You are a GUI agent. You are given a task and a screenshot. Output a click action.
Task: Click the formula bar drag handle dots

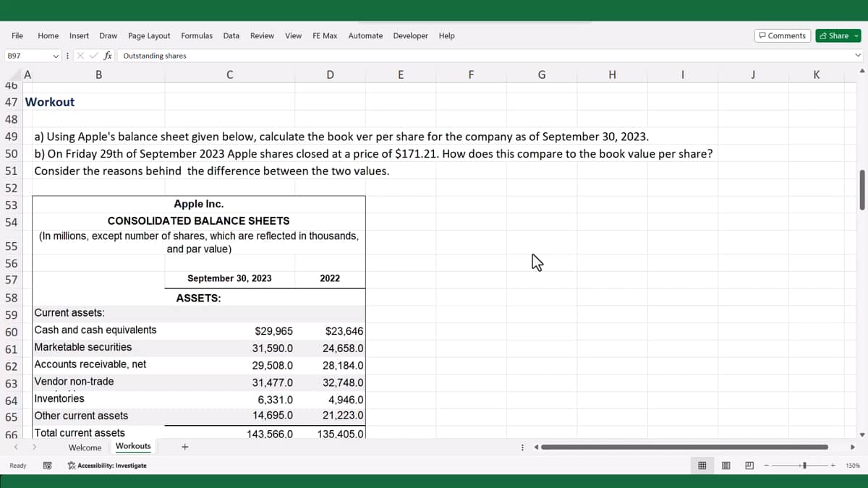(x=67, y=56)
